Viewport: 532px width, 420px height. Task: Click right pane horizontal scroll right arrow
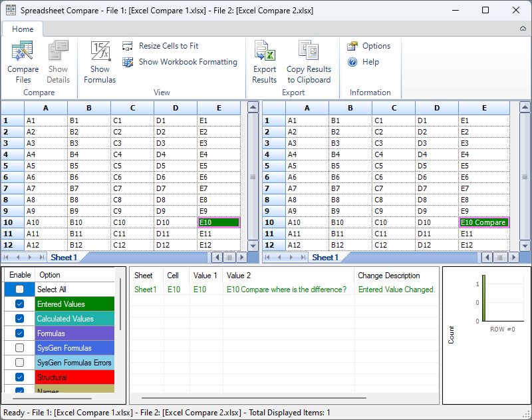pyautogui.click(x=513, y=258)
